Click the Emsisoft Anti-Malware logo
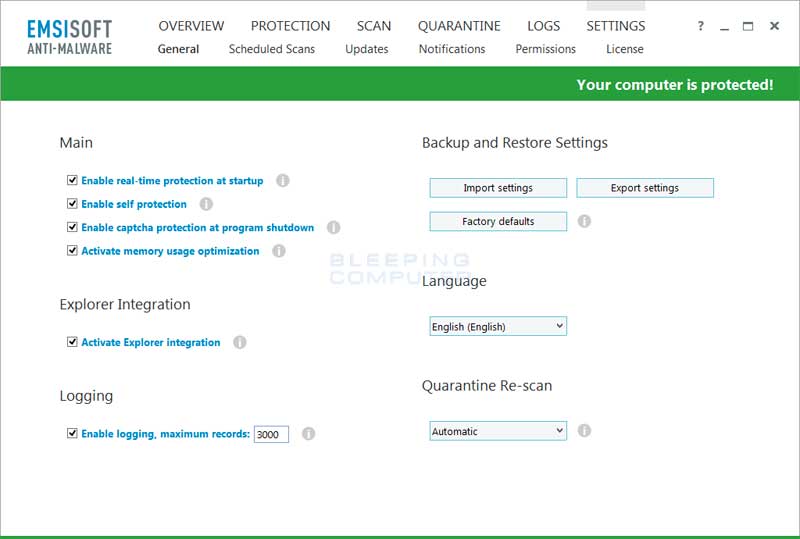 [69, 37]
